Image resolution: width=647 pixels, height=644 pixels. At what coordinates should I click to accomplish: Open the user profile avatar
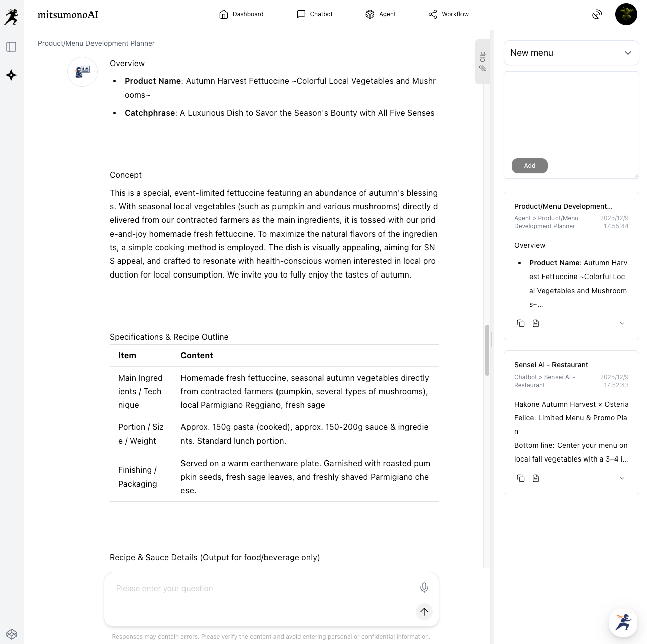tap(626, 14)
